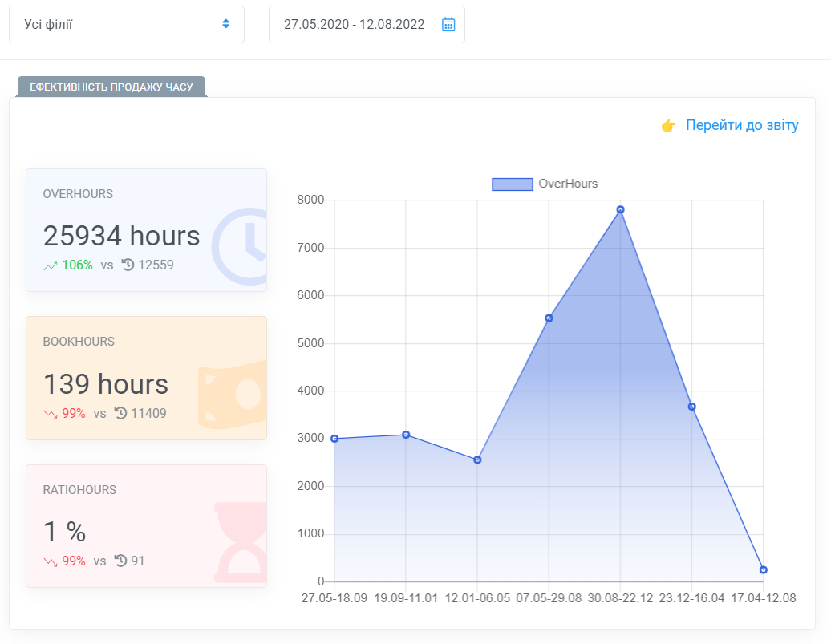Open the 'Перейти до звіту' link
The image size is (831, 644).
click(742, 125)
